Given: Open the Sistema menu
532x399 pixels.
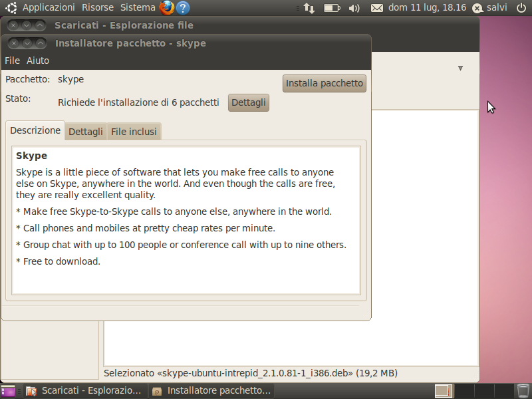Looking at the screenshot, I should 138,7.
